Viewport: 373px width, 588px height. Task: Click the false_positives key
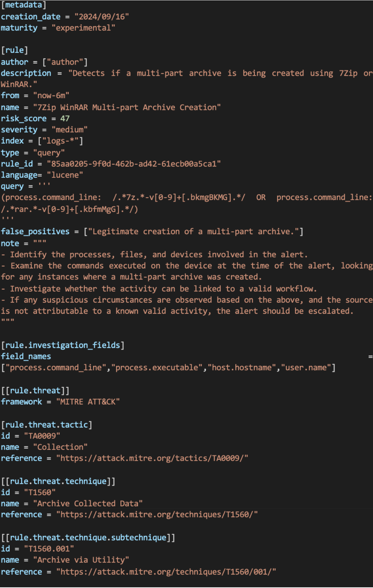pos(35,231)
